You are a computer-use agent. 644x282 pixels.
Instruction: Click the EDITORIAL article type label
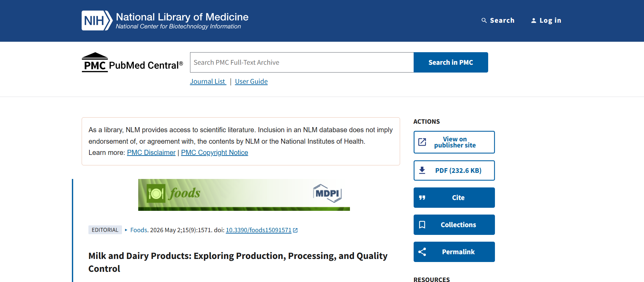pyautogui.click(x=105, y=230)
